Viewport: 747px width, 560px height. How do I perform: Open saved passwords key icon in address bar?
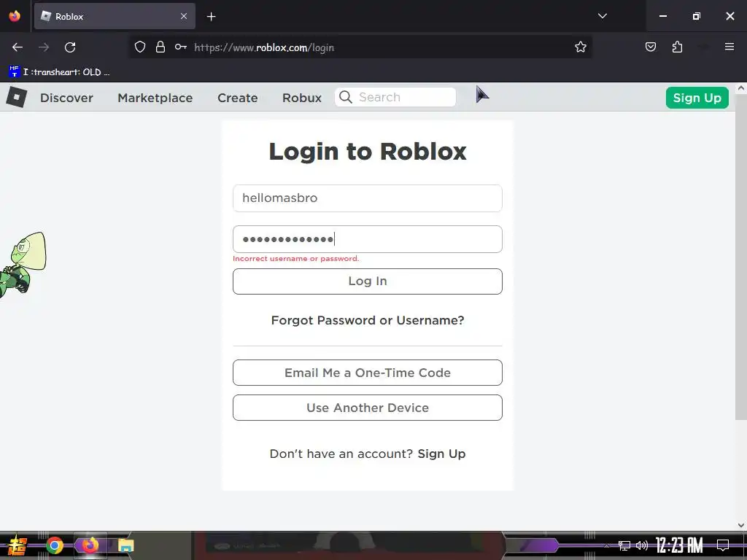(x=181, y=47)
